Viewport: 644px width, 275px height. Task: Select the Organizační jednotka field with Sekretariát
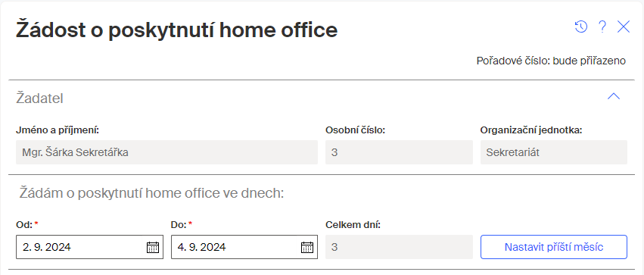(x=554, y=152)
